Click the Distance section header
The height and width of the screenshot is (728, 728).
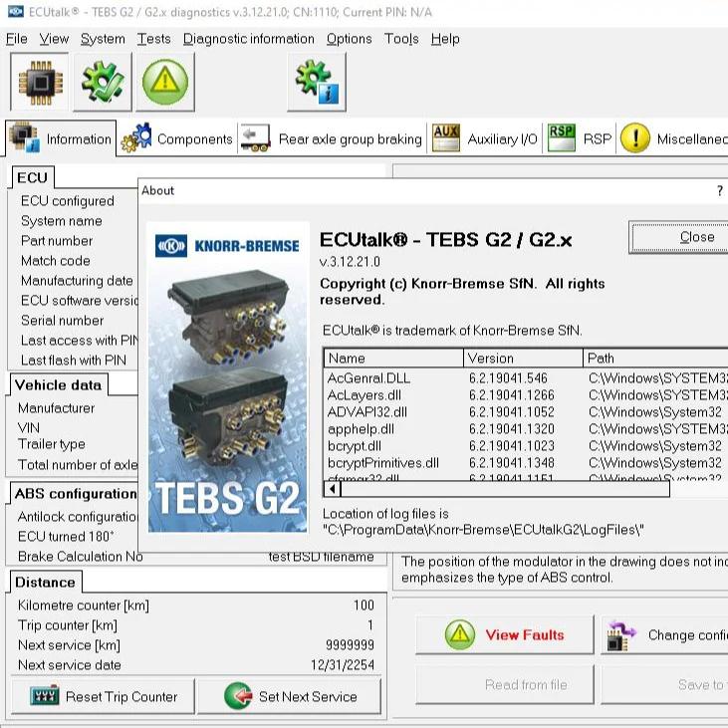pos(45,583)
